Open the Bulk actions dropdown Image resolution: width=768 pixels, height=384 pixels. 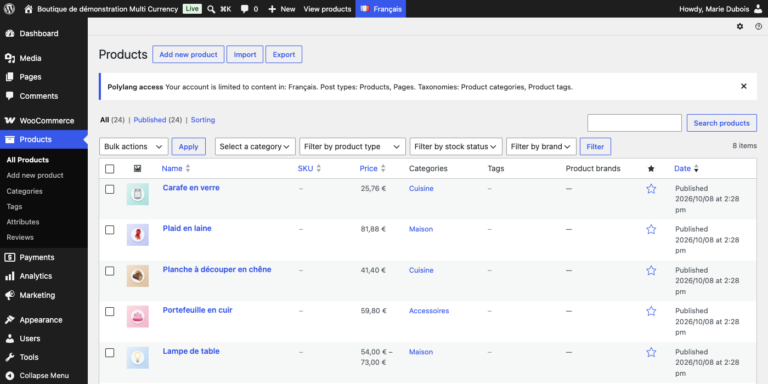134,146
